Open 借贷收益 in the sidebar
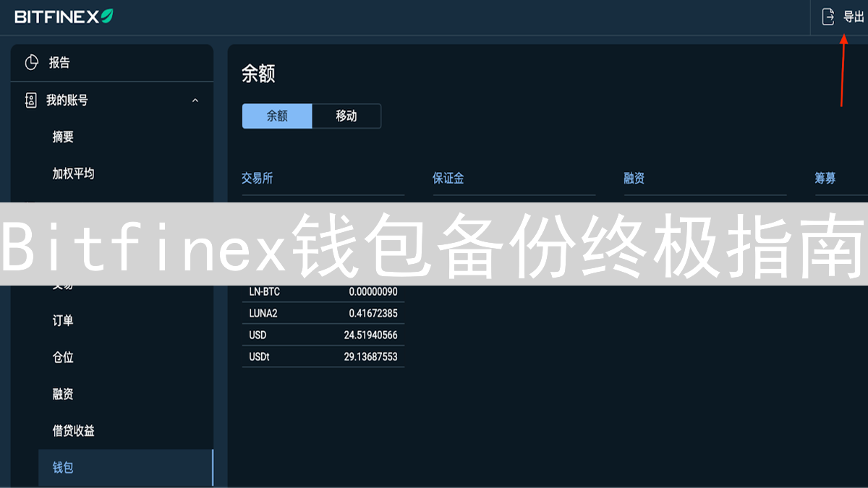868x488 pixels. point(73,431)
